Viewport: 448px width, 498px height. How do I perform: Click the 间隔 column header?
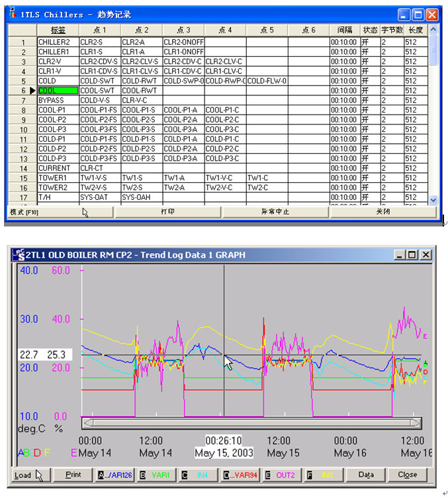click(344, 30)
